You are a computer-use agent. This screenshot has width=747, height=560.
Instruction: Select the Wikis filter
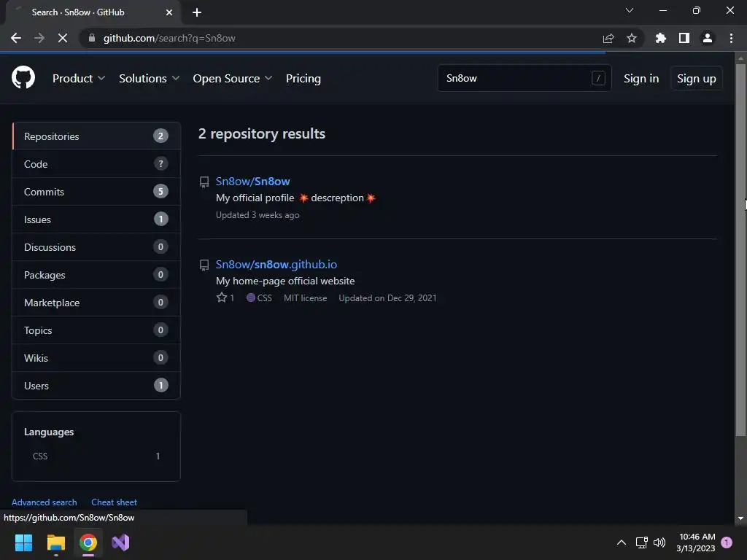coord(96,357)
